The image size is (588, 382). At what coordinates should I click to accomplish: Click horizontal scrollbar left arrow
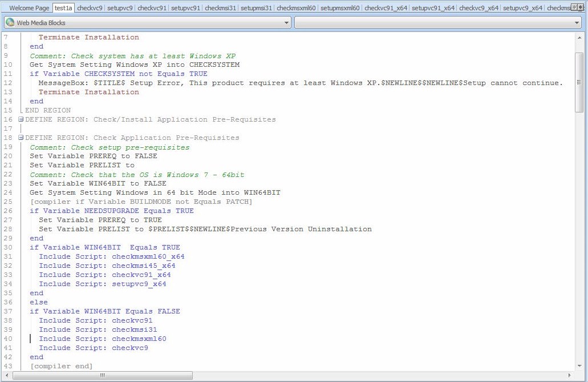coord(7,375)
